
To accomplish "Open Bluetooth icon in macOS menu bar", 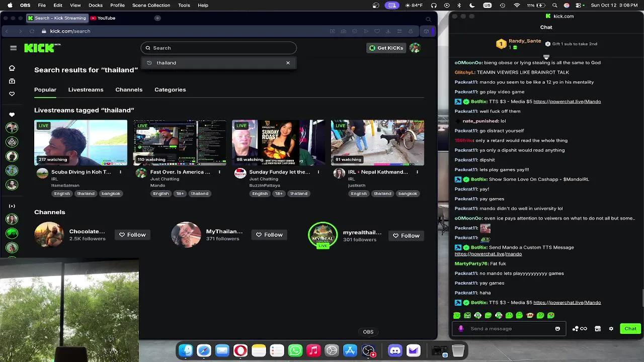I will tap(459, 5).
